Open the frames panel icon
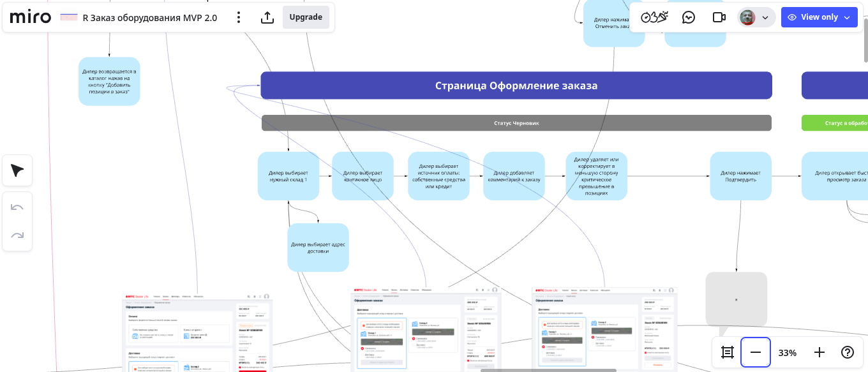This screenshot has height=372, width=868. 727,352
